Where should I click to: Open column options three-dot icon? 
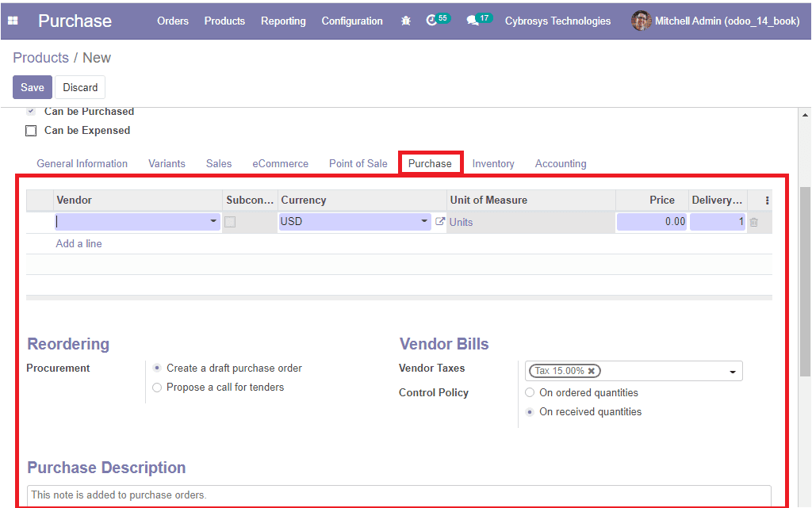(767, 201)
